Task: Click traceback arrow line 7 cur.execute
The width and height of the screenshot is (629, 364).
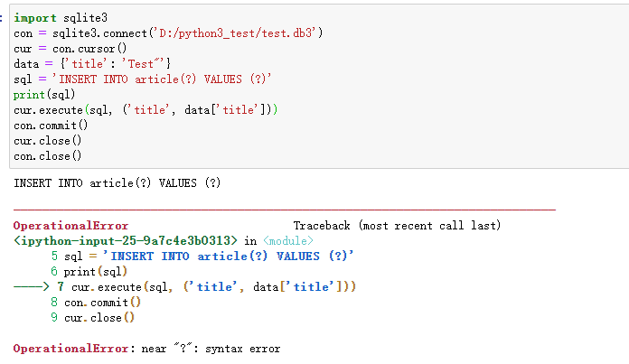Action: click(x=184, y=287)
